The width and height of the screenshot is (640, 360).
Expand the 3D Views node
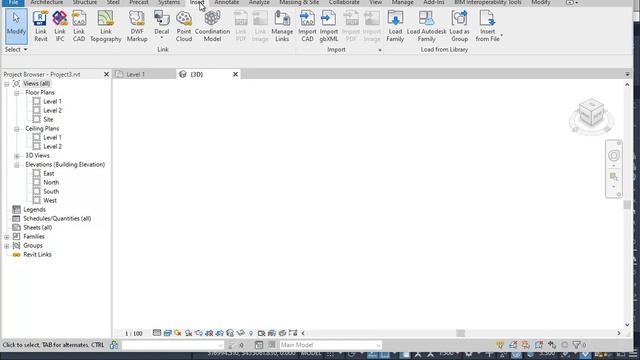point(17,156)
